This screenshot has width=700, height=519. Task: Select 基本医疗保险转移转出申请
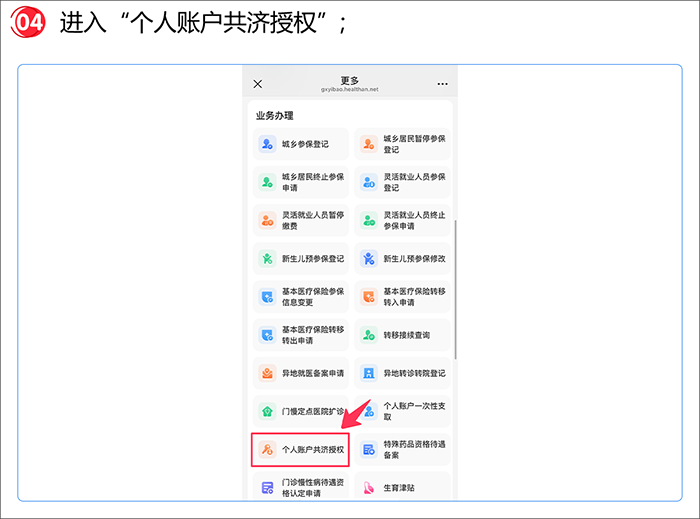point(300,335)
